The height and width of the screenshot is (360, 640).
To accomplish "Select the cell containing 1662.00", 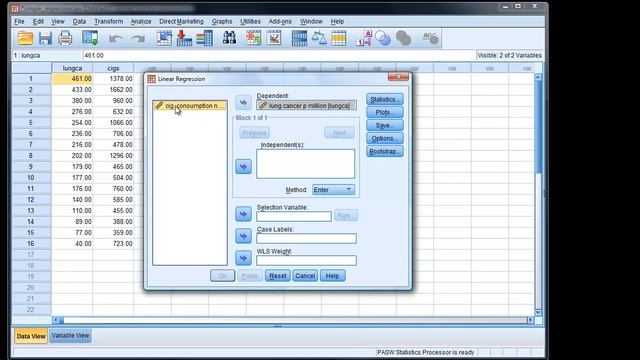I will pyautogui.click(x=113, y=89).
